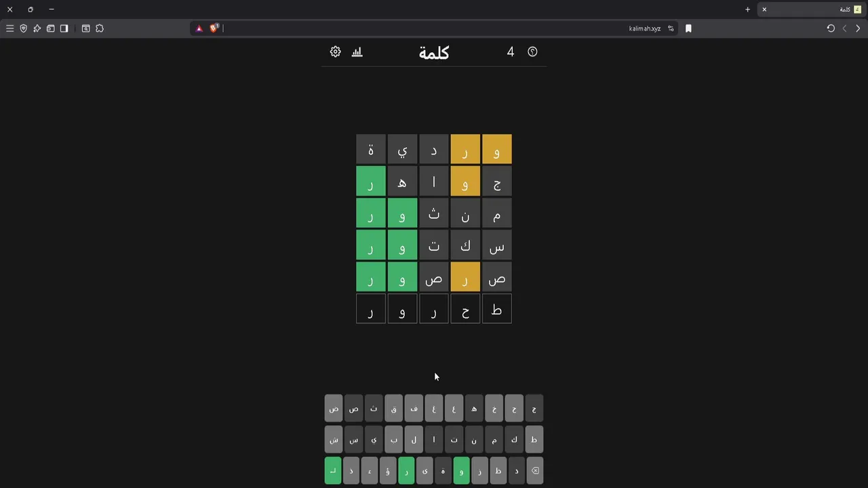Open the extensions puzzle piece icon
The image size is (868, 488).
tap(100, 28)
